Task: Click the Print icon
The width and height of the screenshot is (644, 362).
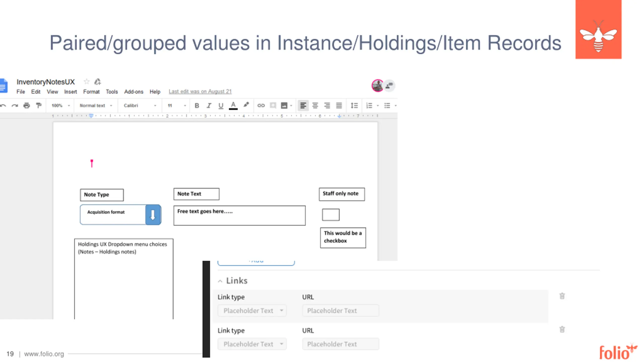Action: pos(27,106)
